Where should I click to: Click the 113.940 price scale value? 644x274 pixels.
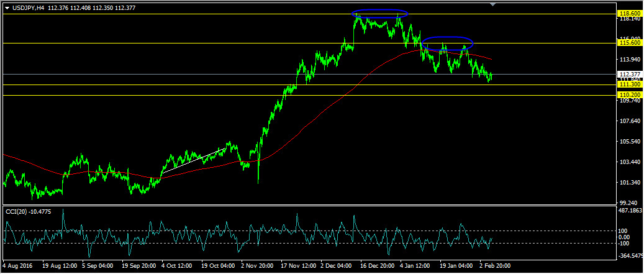point(630,60)
